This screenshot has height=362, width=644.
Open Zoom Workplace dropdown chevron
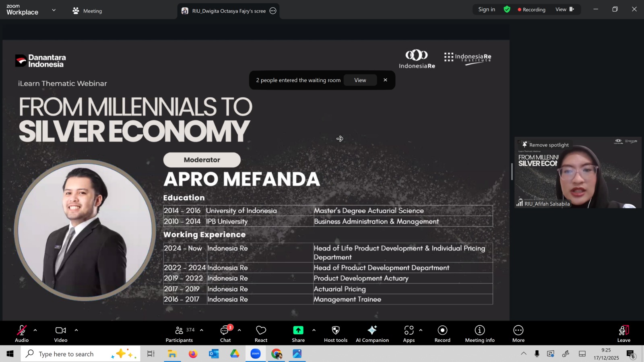tap(54, 10)
